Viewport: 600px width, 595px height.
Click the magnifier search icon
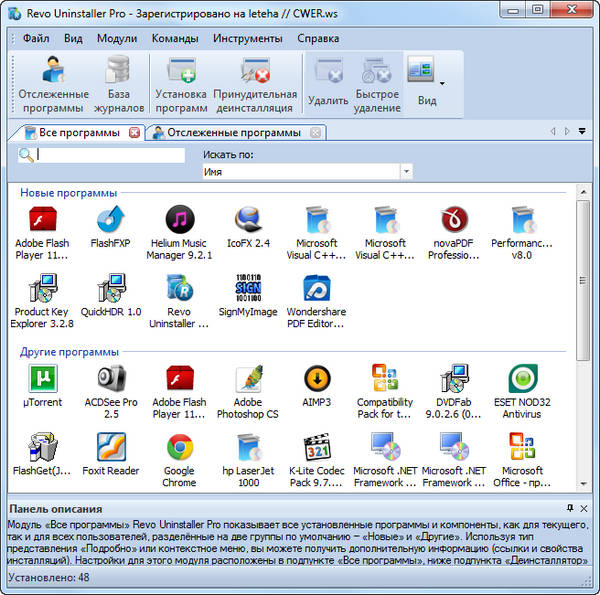26,155
